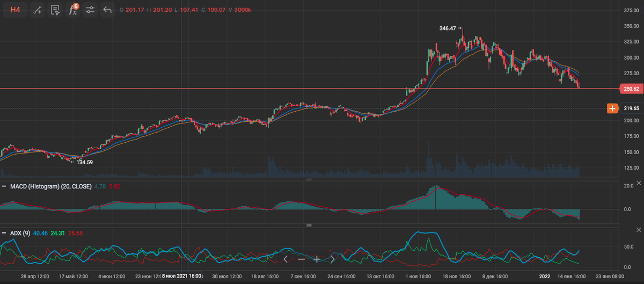Click the 1 ноя 16:00 time axis label

(x=418, y=276)
